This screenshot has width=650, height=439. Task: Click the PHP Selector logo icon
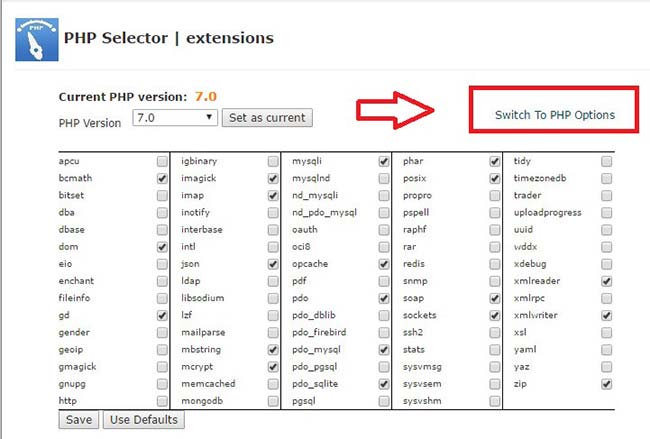point(37,39)
